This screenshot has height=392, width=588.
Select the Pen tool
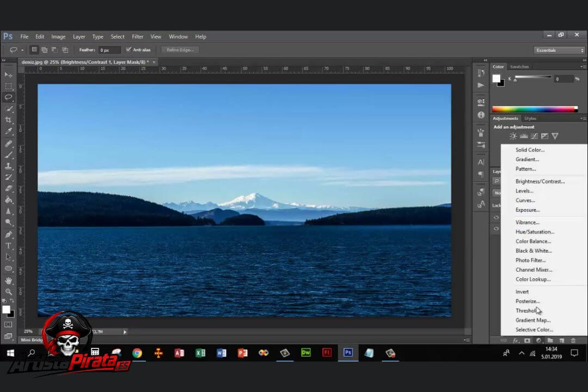[x=8, y=235]
